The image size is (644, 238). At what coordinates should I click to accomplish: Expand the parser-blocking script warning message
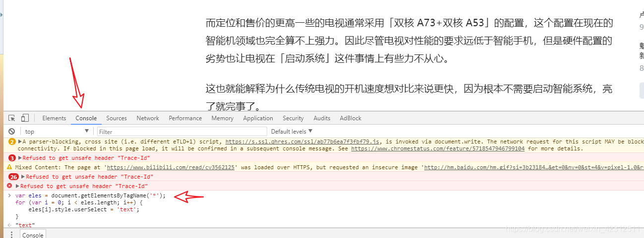(20, 142)
